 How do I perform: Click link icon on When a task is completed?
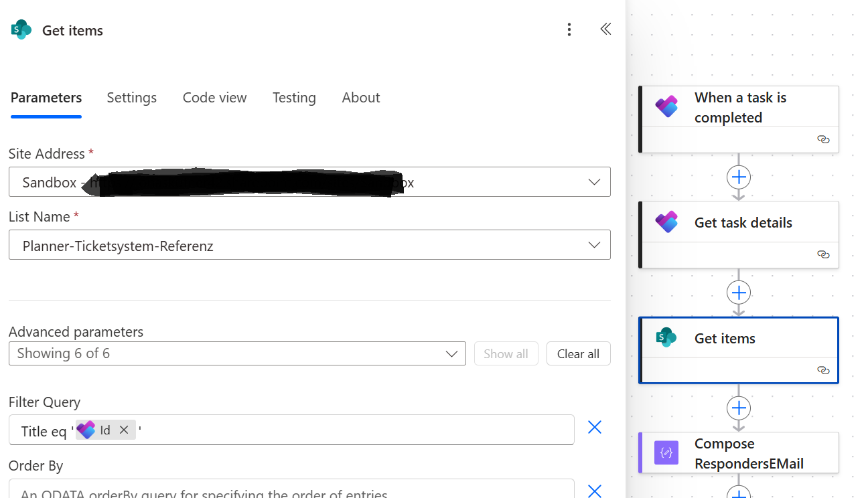(x=823, y=139)
